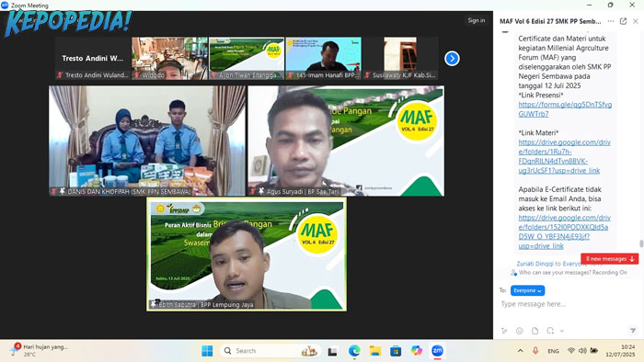
Task: Open Microsoft Store from taskbar
Action: pyautogui.click(x=396, y=351)
